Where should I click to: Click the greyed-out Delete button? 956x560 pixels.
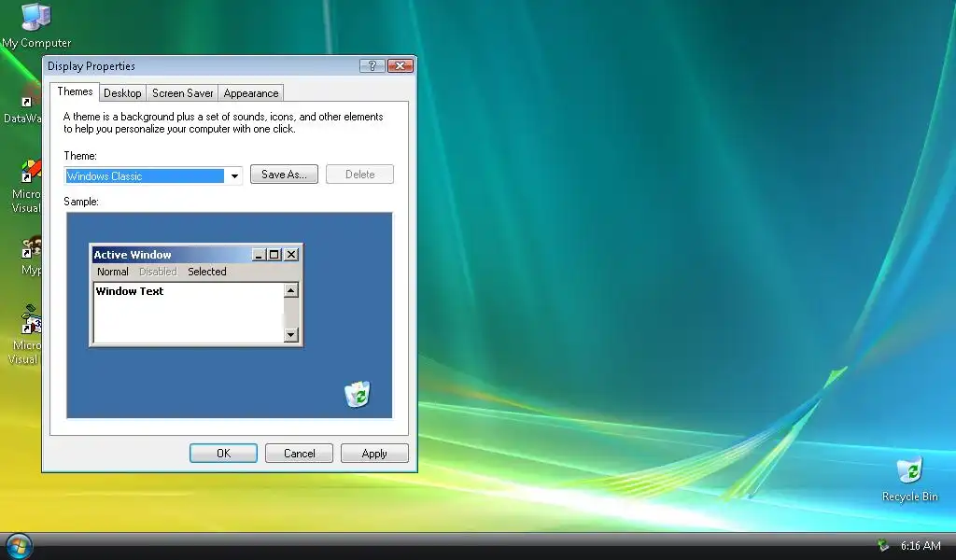click(x=359, y=175)
